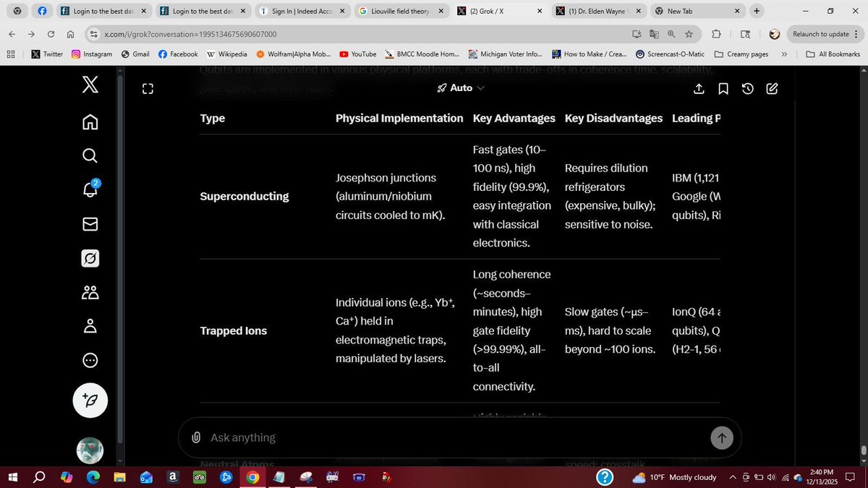Select the Superconducting row label

(244, 196)
